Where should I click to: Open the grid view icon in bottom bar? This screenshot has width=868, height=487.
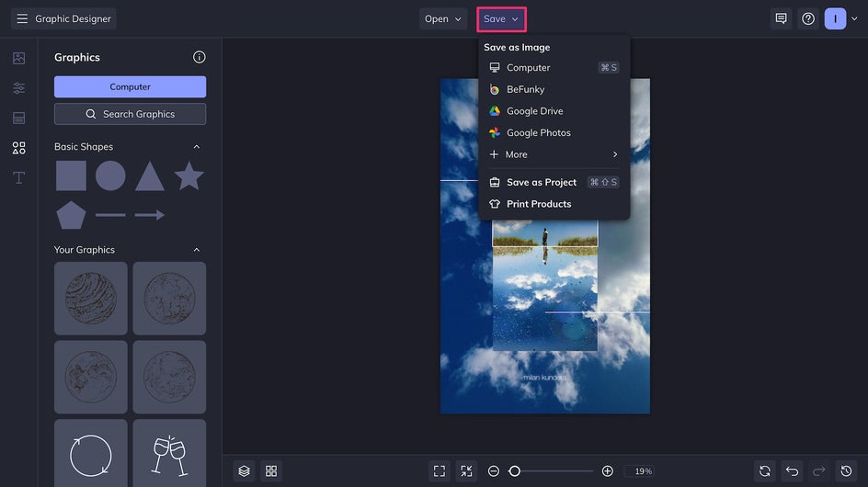click(x=271, y=471)
